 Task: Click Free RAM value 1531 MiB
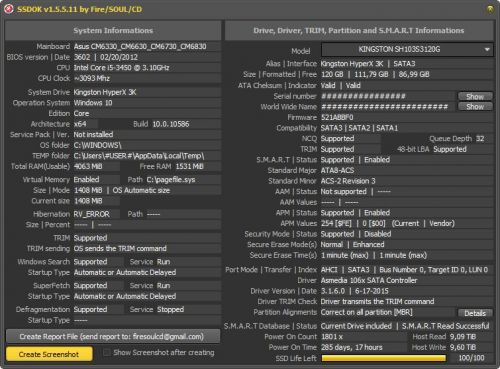pos(190,166)
